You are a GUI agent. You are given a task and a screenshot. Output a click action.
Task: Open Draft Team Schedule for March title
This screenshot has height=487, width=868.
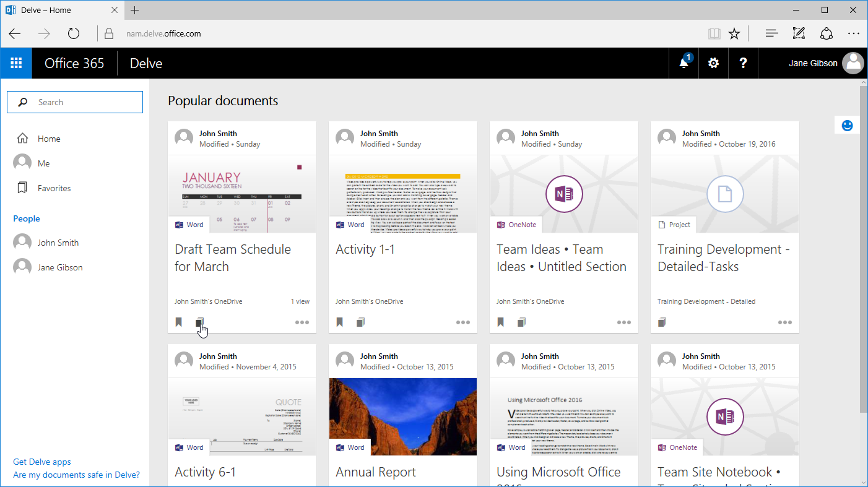tap(233, 258)
